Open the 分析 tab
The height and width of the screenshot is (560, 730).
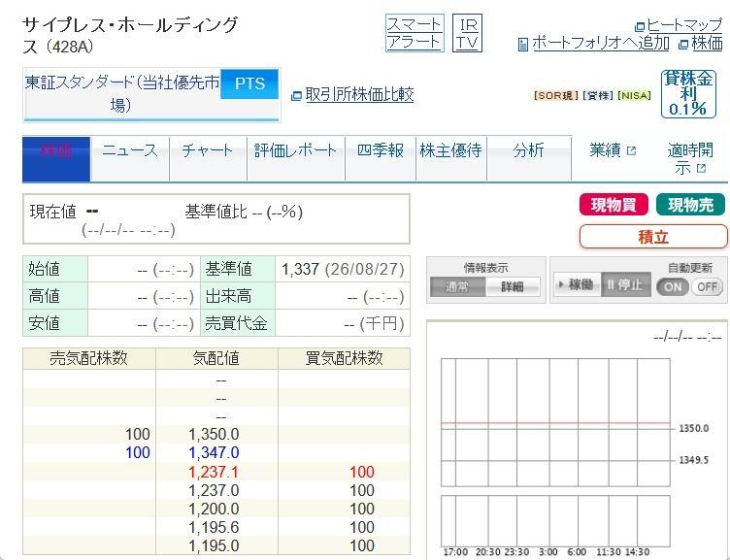click(x=529, y=159)
